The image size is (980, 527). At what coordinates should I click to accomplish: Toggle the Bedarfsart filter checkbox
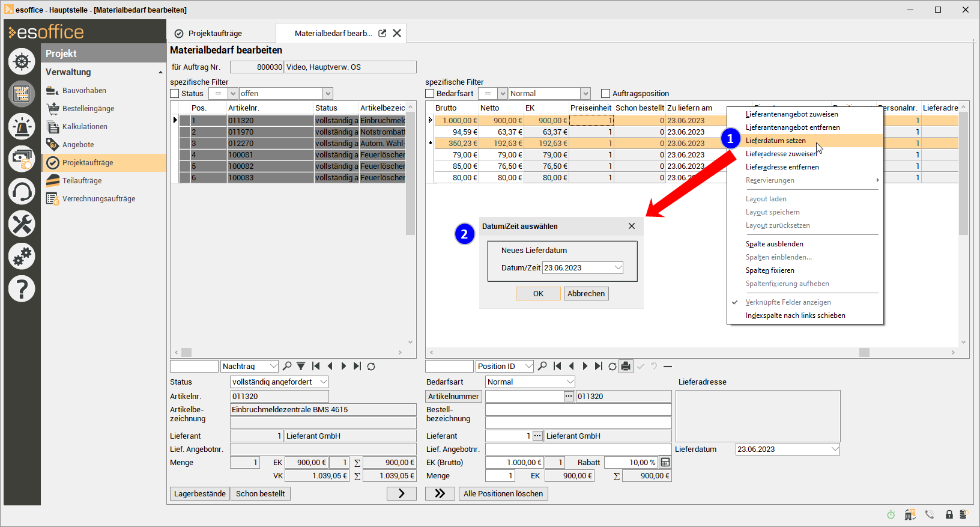430,94
